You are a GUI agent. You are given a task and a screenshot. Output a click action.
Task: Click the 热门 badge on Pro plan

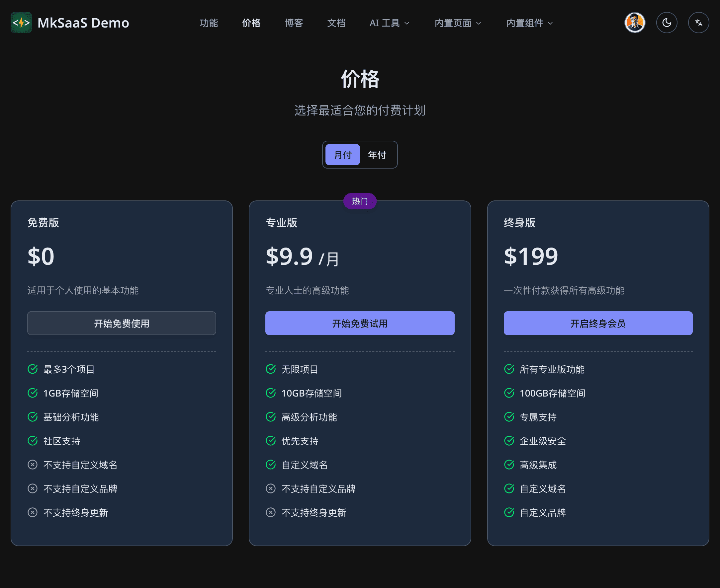360,201
